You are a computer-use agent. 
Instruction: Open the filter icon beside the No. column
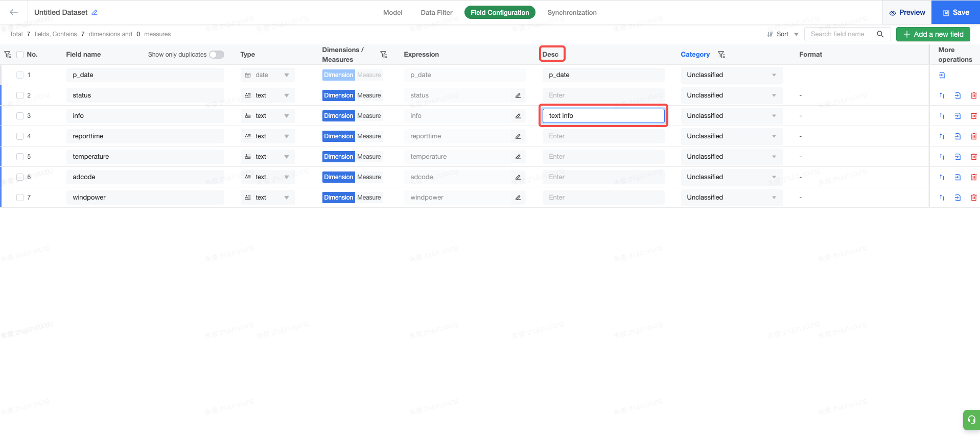(8, 55)
